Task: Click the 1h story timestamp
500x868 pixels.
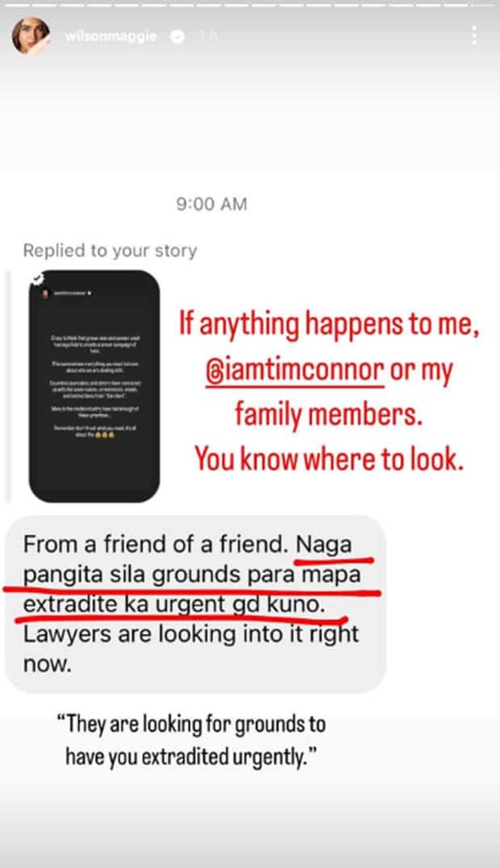Action: (208, 36)
